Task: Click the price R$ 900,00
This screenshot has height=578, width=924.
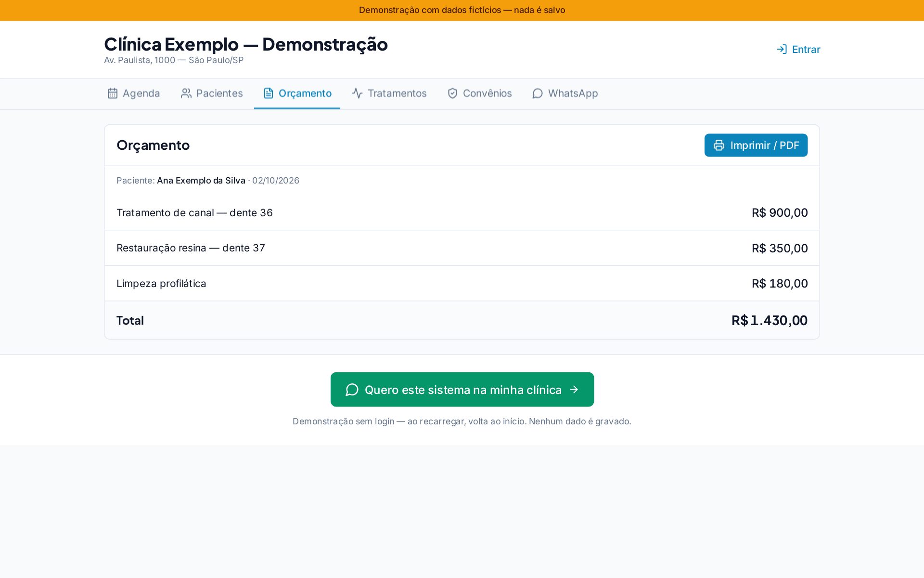Action: tap(780, 212)
